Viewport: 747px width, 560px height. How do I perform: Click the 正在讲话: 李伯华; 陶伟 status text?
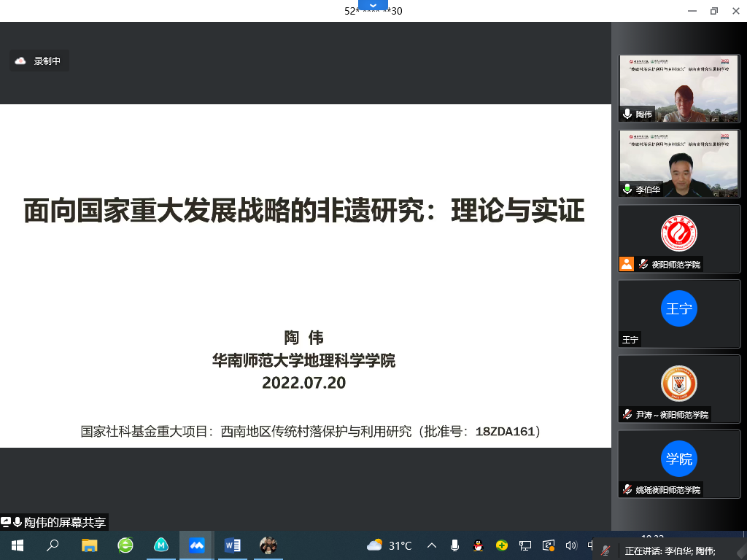click(x=670, y=551)
